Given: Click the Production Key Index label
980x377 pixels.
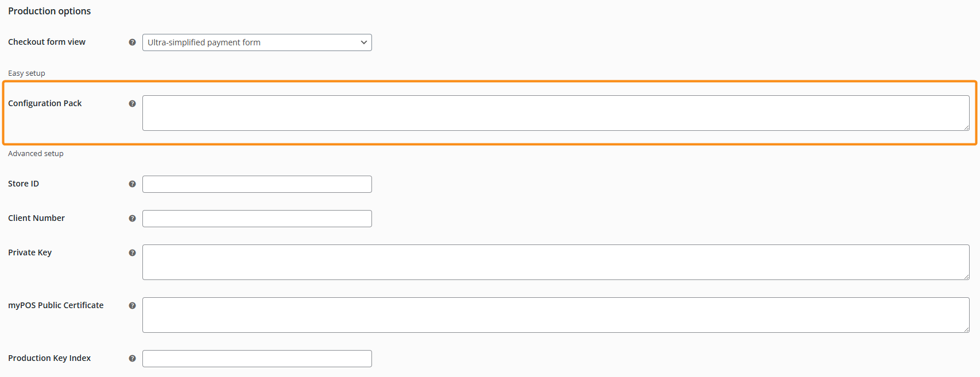Looking at the screenshot, I should click(49, 358).
